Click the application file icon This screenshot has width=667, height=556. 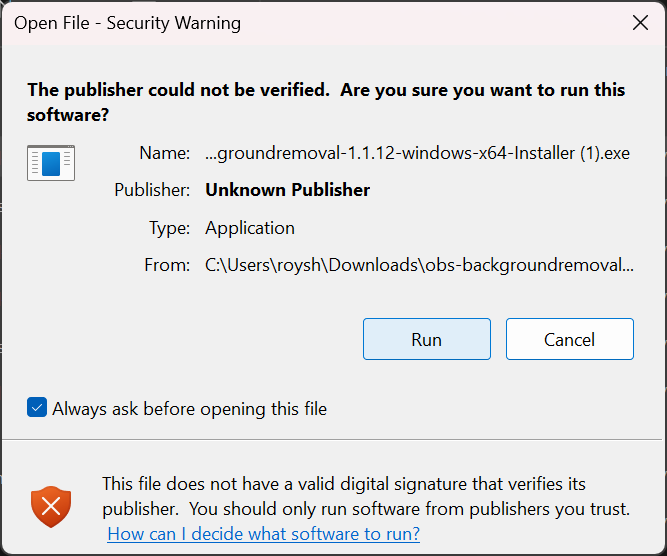point(51,163)
